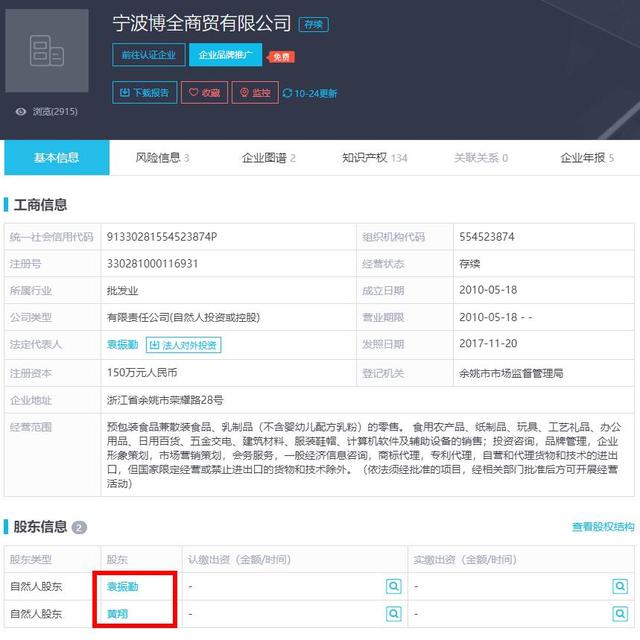Image resolution: width=640 pixels, height=640 pixels.
Task: Click the 前往认证企业 button
Action: (x=149, y=55)
